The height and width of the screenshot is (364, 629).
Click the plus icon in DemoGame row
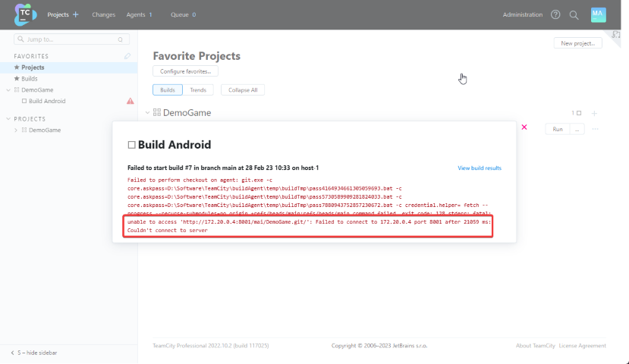(594, 113)
